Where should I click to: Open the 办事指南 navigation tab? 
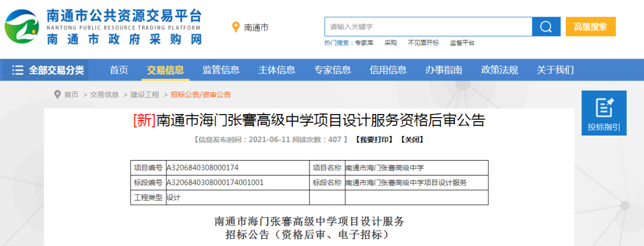click(x=444, y=70)
